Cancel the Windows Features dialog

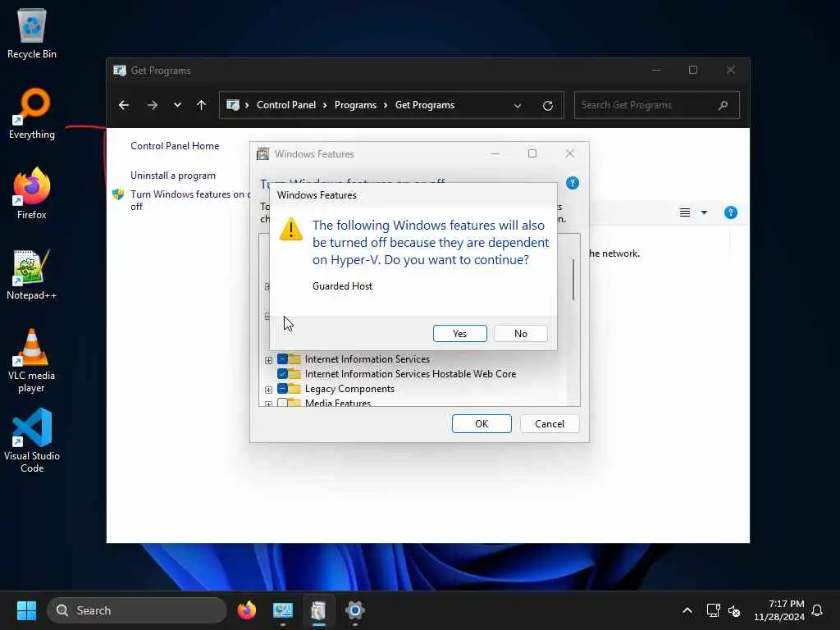(x=549, y=424)
